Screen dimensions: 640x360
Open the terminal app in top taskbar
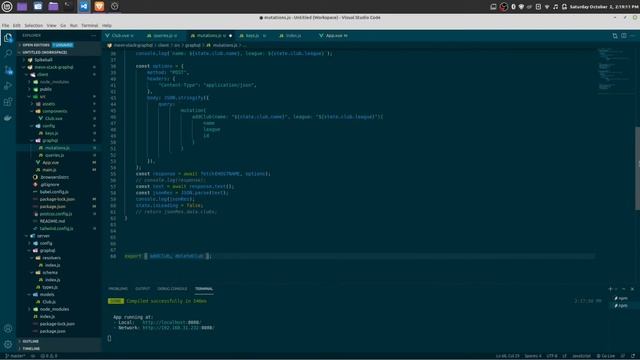coord(68,6)
